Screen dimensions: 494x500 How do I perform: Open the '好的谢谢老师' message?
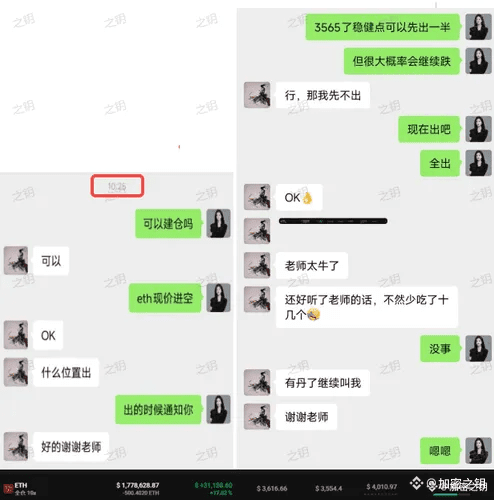click(x=71, y=447)
